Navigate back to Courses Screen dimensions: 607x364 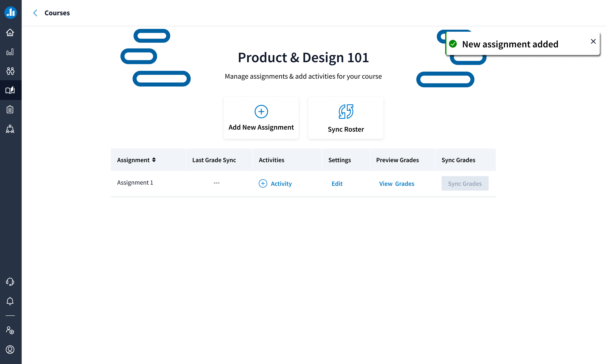[57, 13]
